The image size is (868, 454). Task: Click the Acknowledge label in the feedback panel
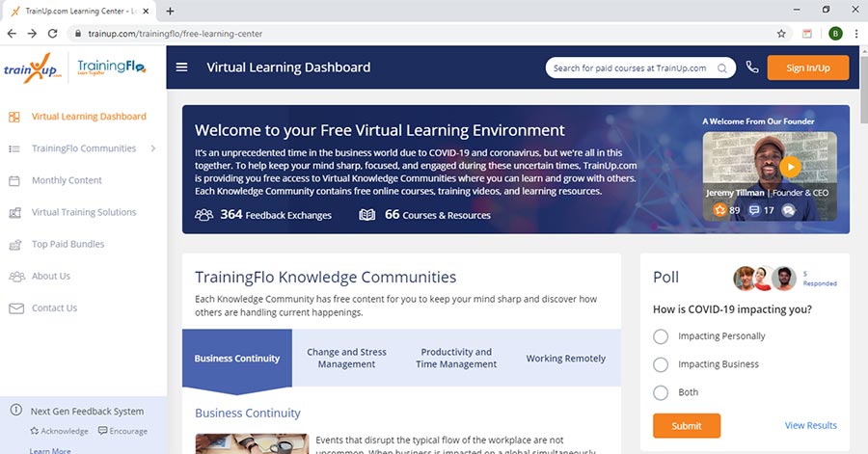(65, 431)
